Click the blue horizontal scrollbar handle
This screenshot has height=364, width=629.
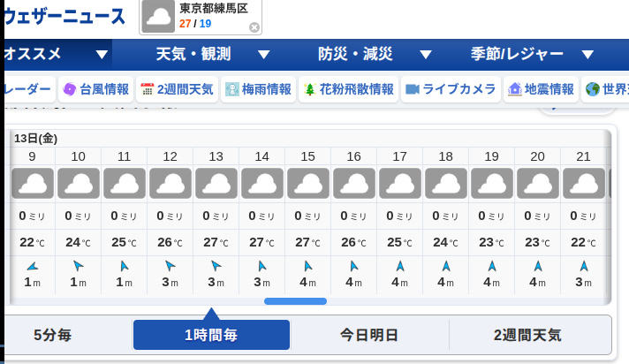[295, 301]
